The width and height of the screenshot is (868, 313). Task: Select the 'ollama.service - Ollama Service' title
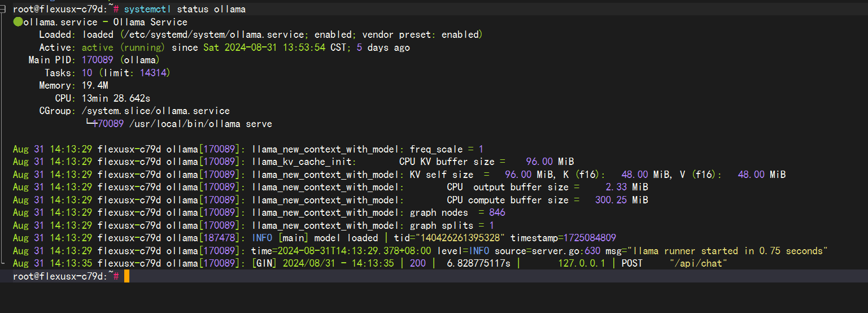(x=105, y=22)
